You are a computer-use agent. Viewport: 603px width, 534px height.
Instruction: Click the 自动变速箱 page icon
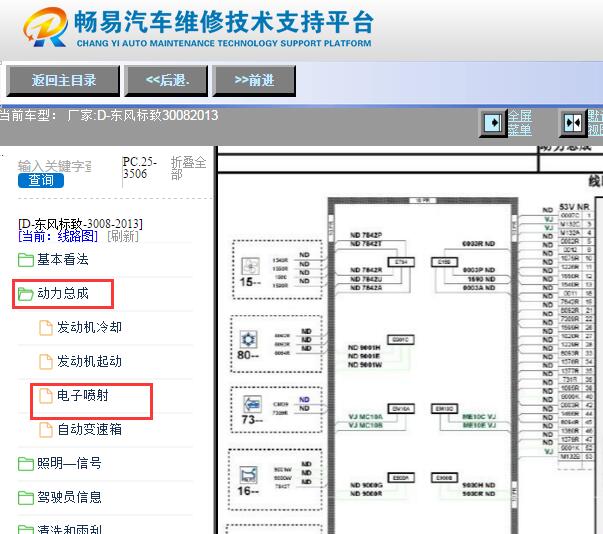(46, 430)
